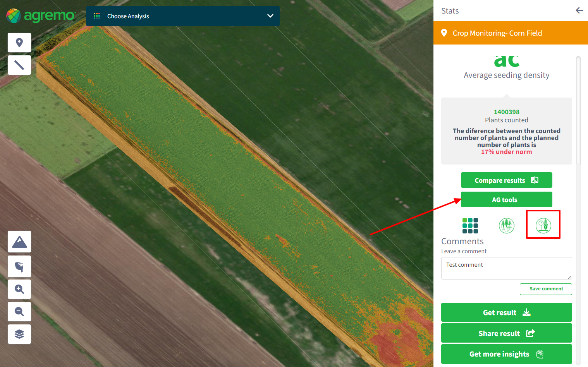The height and width of the screenshot is (367, 588).
Task: Click the colored grid AG tool icon
Action: pos(470,225)
